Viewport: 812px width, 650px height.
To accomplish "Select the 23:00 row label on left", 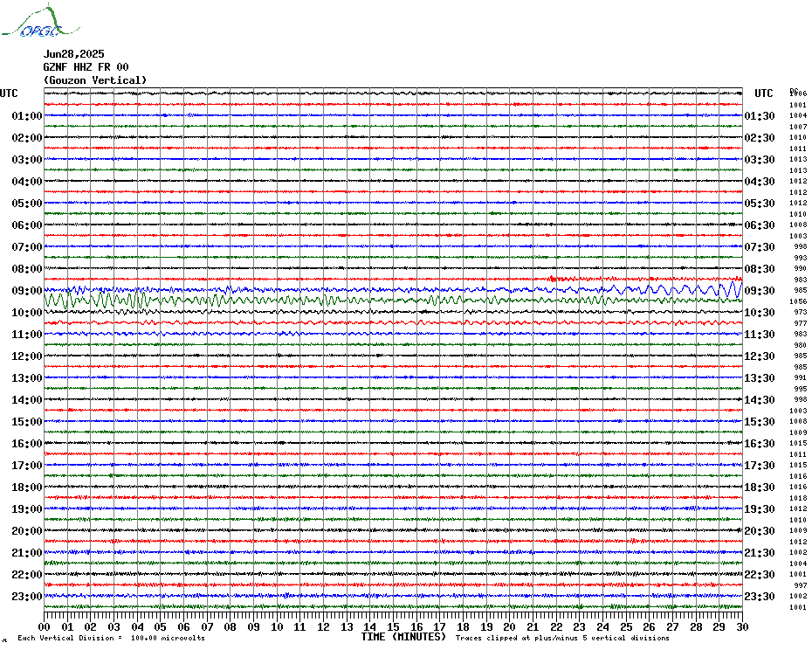I will pos(27,596).
